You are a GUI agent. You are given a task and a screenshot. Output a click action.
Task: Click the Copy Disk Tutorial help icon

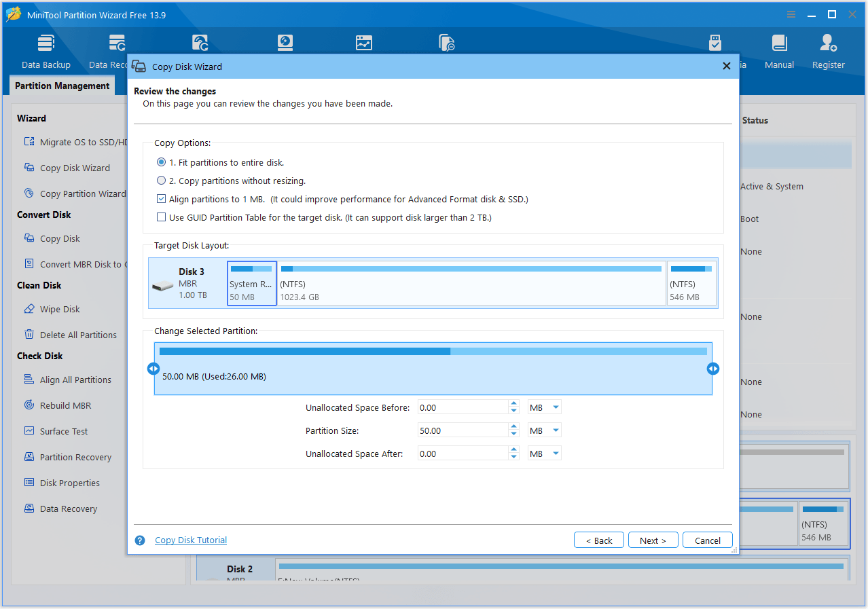click(x=140, y=540)
